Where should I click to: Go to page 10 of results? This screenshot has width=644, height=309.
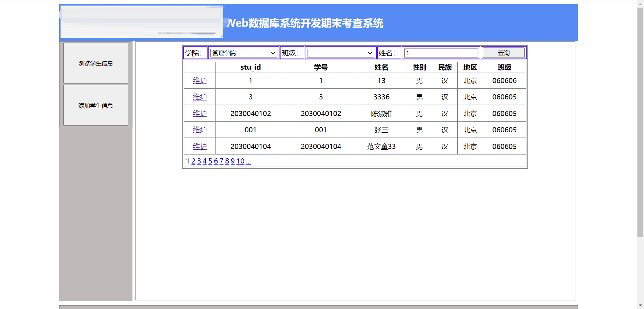pyautogui.click(x=240, y=161)
